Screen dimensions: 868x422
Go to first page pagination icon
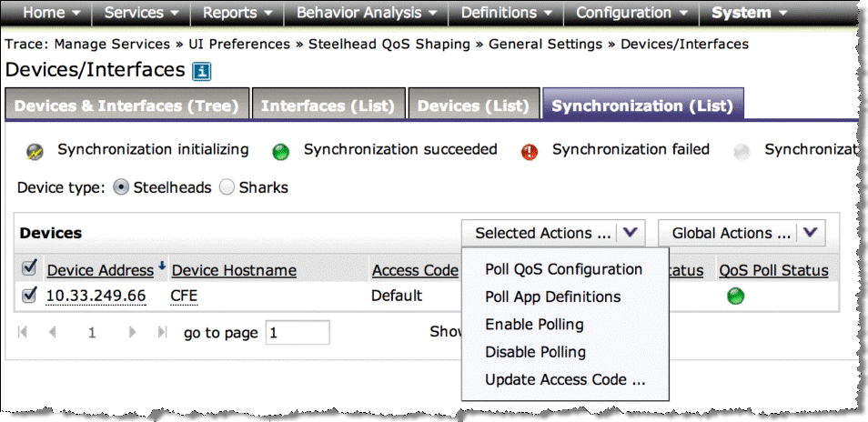pyautogui.click(x=23, y=332)
